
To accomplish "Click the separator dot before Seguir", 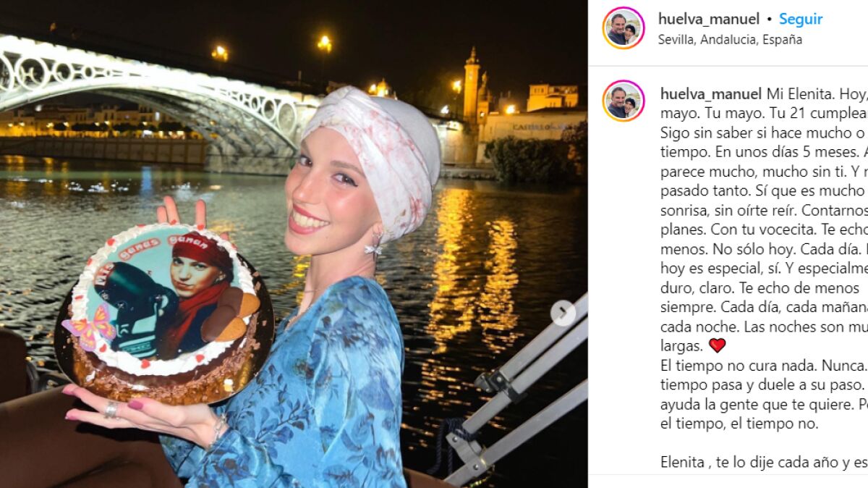I will pyautogui.click(x=770, y=20).
